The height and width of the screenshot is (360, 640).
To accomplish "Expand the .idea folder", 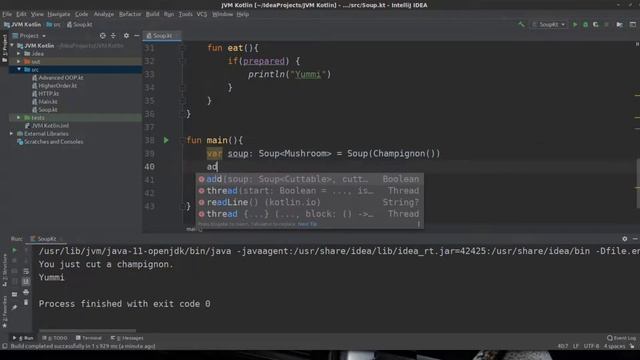I will coord(18,53).
